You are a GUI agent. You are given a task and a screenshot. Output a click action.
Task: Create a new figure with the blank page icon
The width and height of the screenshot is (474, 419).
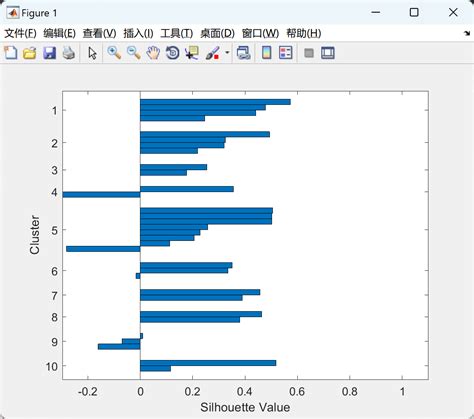click(x=11, y=53)
